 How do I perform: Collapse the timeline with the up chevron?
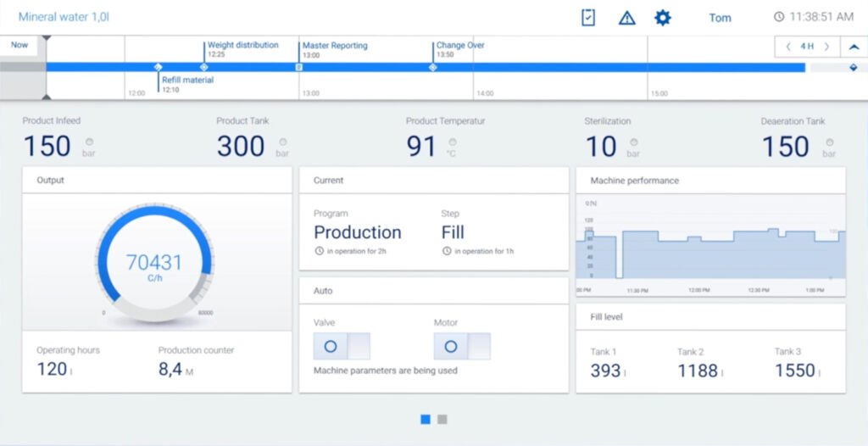(x=854, y=47)
